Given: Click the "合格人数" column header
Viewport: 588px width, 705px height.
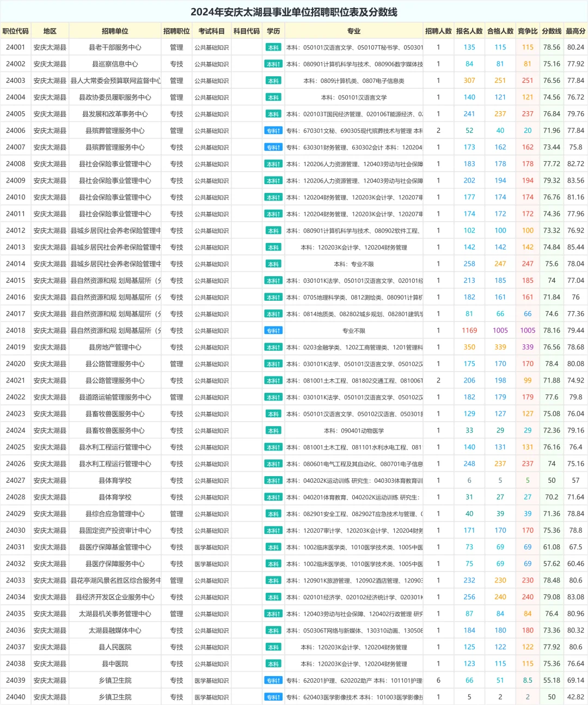Looking at the screenshot, I should 500,31.
